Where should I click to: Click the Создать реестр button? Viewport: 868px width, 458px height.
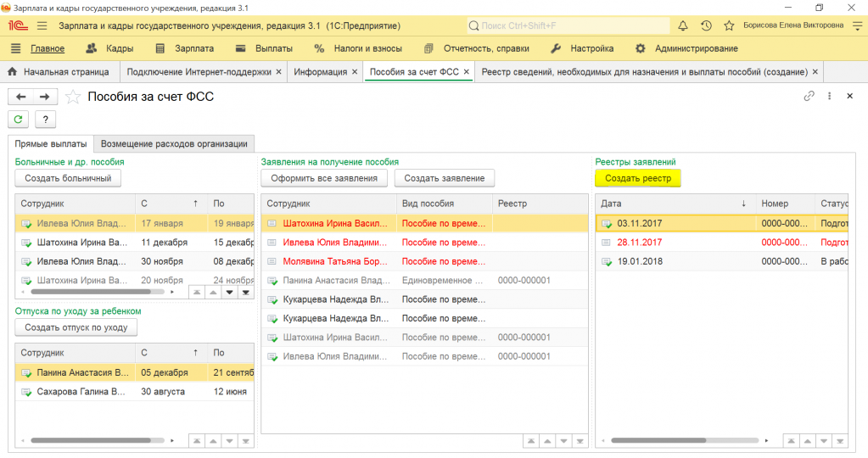point(637,178)
